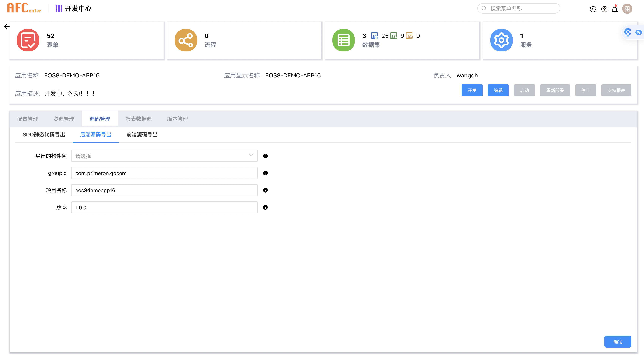Open the notification bell

(615, 9)
